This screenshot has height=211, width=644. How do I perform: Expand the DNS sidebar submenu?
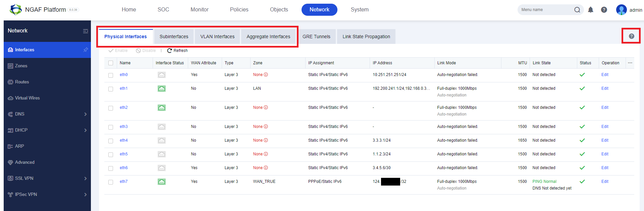tap(86, 114)
